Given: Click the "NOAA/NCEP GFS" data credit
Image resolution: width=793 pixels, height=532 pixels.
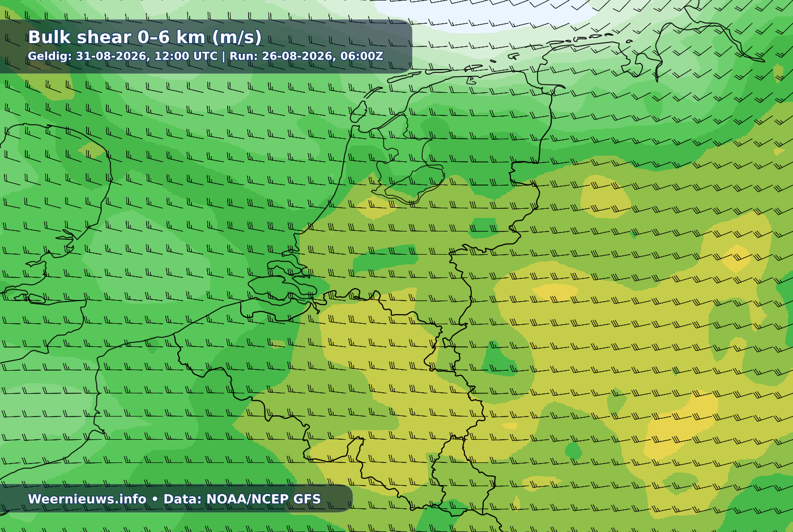Looking at the screenshot, I should (x=263, y=499).
